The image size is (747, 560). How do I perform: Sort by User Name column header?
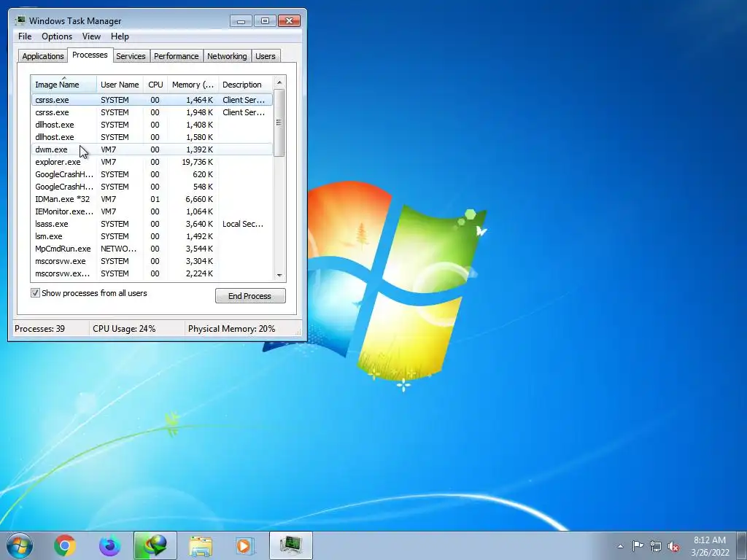[120, 85]
